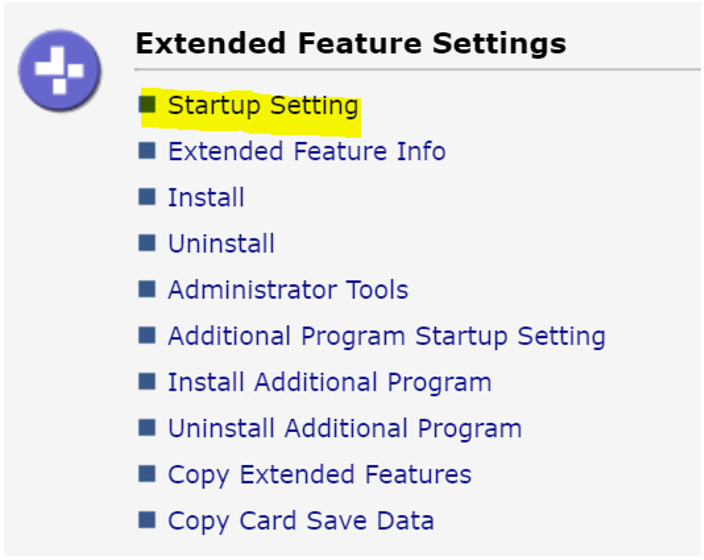Open Extended Feature Info link
Viewport: 704px width, 560px height.
pyautogui.click(x=306, y=152)
